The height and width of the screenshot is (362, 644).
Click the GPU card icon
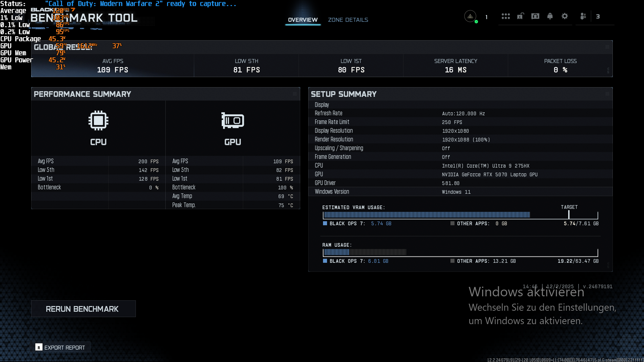(233, 120)
